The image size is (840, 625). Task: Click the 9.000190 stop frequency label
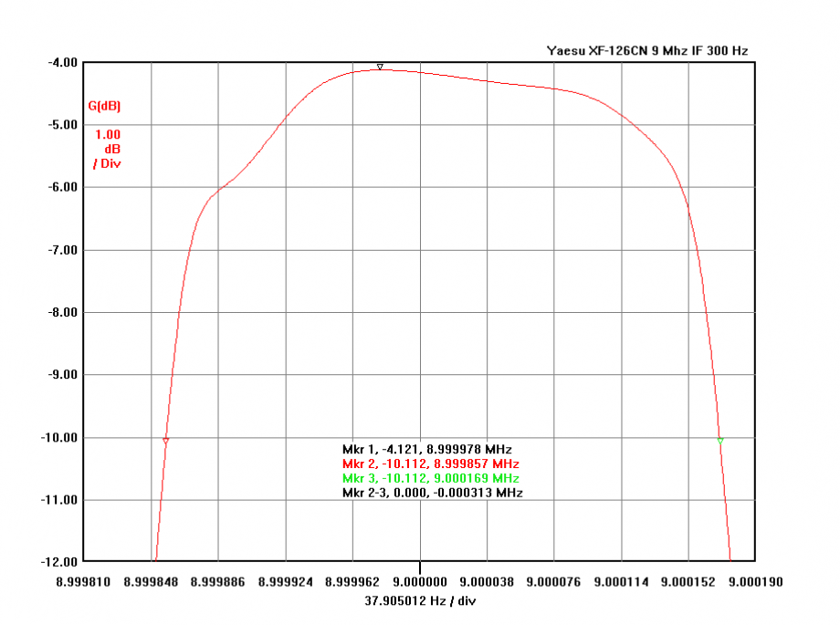pyautogui.click(x=755, y=580)
